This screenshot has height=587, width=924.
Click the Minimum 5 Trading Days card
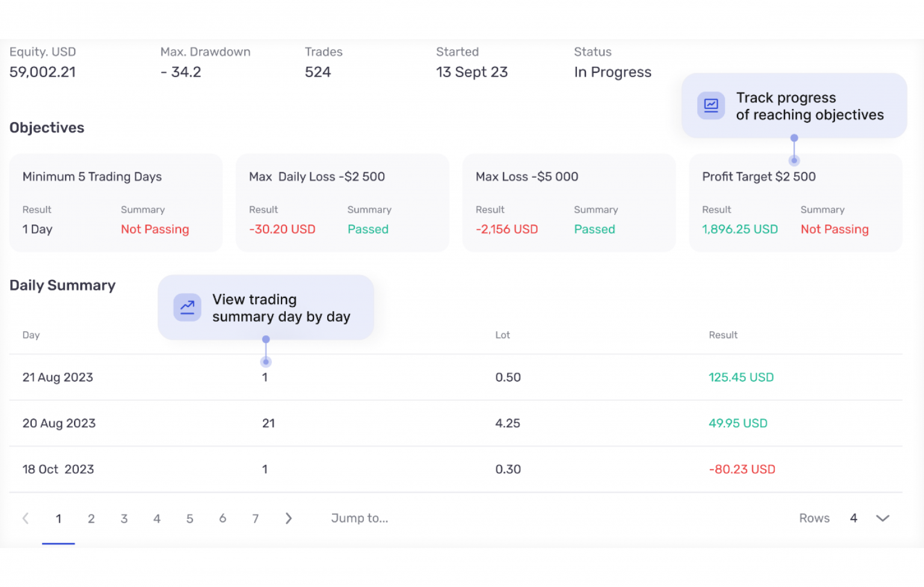pyautogui.click(x=115, y=203)
